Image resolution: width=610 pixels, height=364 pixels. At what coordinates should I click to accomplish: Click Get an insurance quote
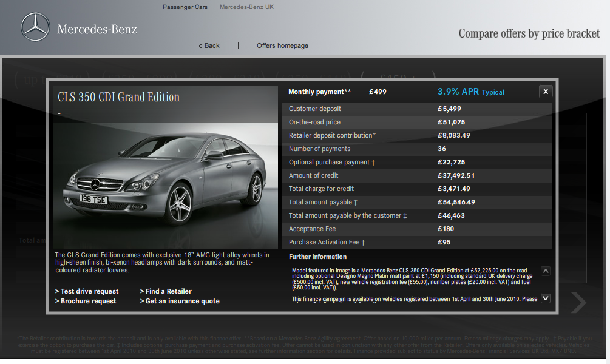180,301
